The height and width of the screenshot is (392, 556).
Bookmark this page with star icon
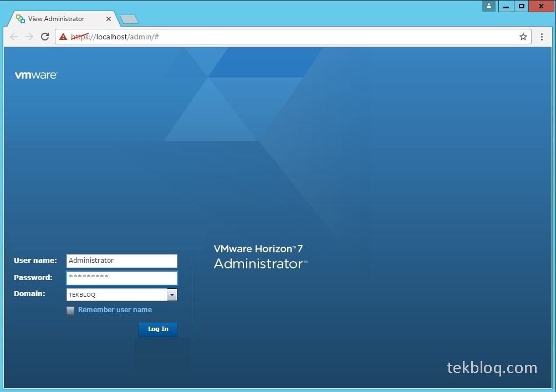coord(523,37)
